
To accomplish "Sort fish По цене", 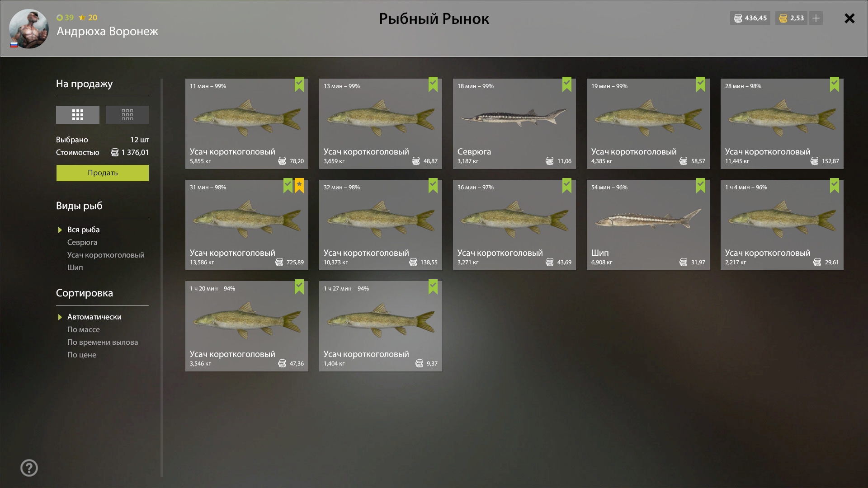I will 82,355.
